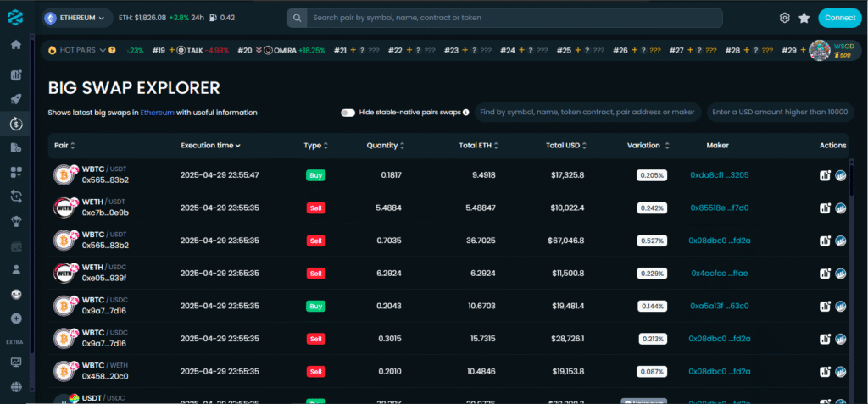Screen dimensions: 868x404
Task: Open maker address 0x4acfcc...ffae
Action: point(720,274)
